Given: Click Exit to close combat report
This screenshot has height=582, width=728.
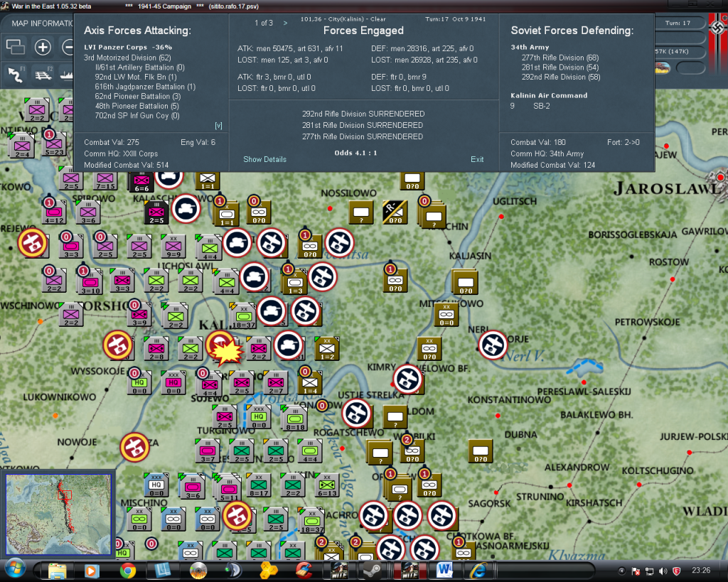Looking at the screenshot, I should [477, 159].
